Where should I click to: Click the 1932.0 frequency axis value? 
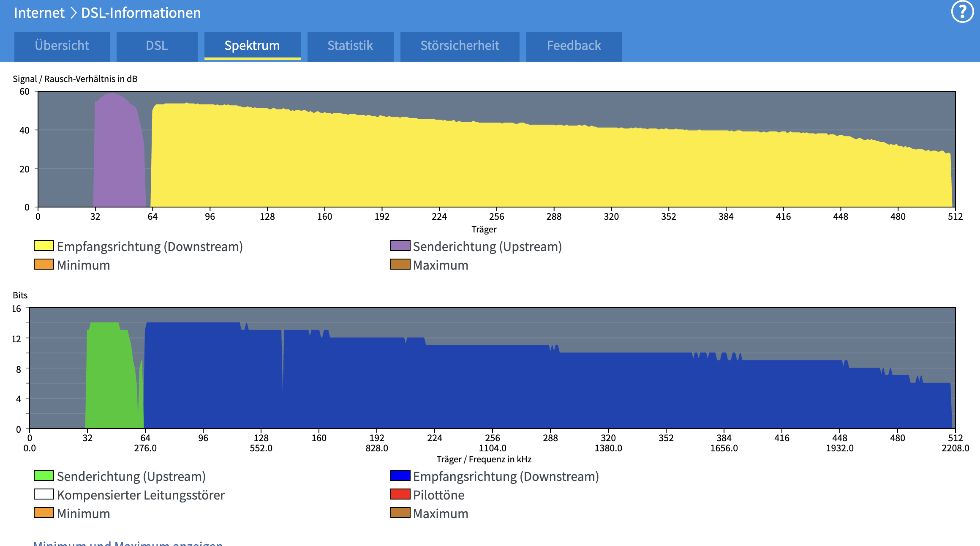click(840, 448)
